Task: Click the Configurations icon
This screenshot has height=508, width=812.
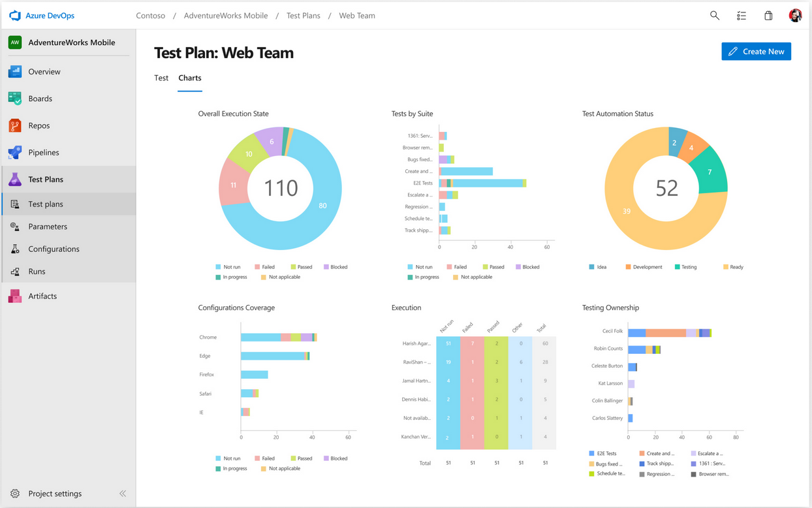Action: (15, 249)
